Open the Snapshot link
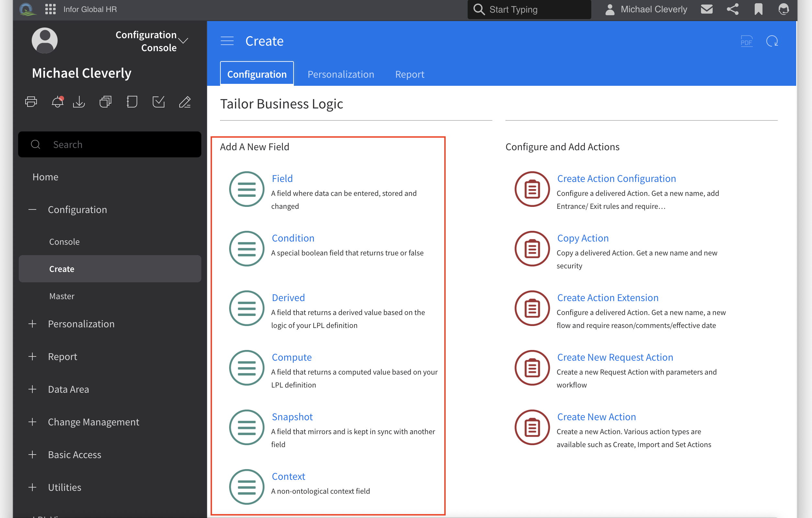The width and height of the screenshot is (812, 518). pos(292,417)
